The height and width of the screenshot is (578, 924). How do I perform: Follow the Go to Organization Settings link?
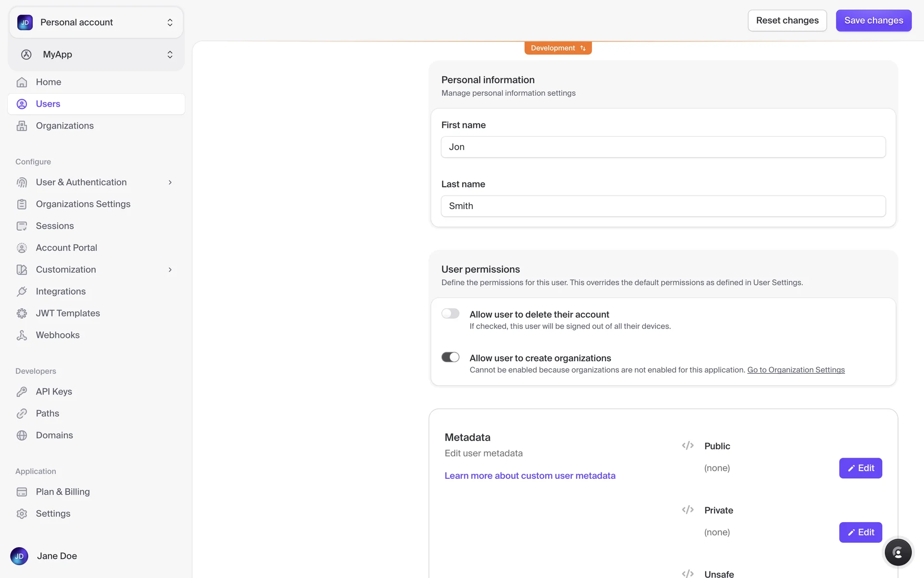tap(796, 370)
